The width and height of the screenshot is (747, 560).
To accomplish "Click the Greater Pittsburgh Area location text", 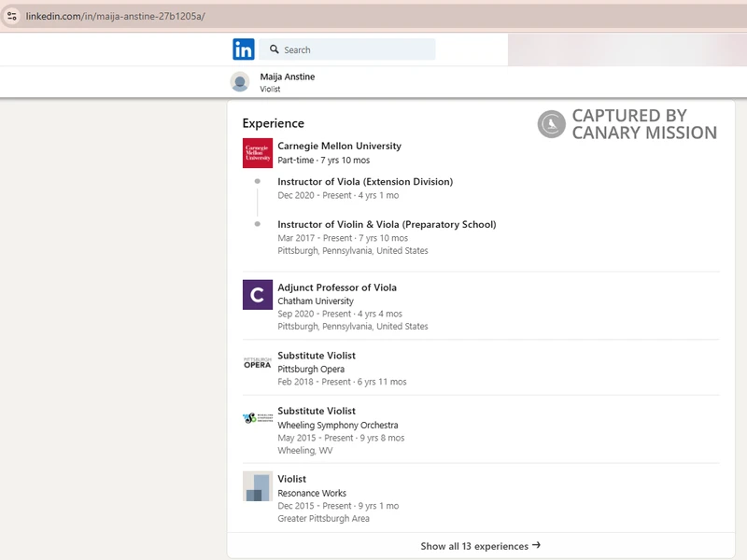I will click(x=323, y=519).
